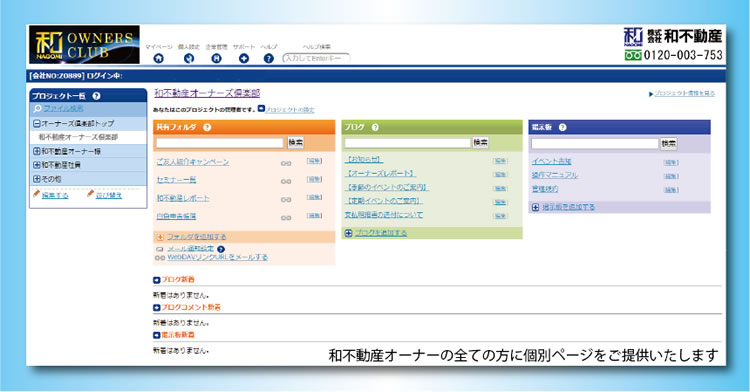Image resolution: width=750 pixels, height=392 pixels.
Task: Click the ファイル検索 magnifier icon
Action: pyautogui.click(x=37, y=109)
